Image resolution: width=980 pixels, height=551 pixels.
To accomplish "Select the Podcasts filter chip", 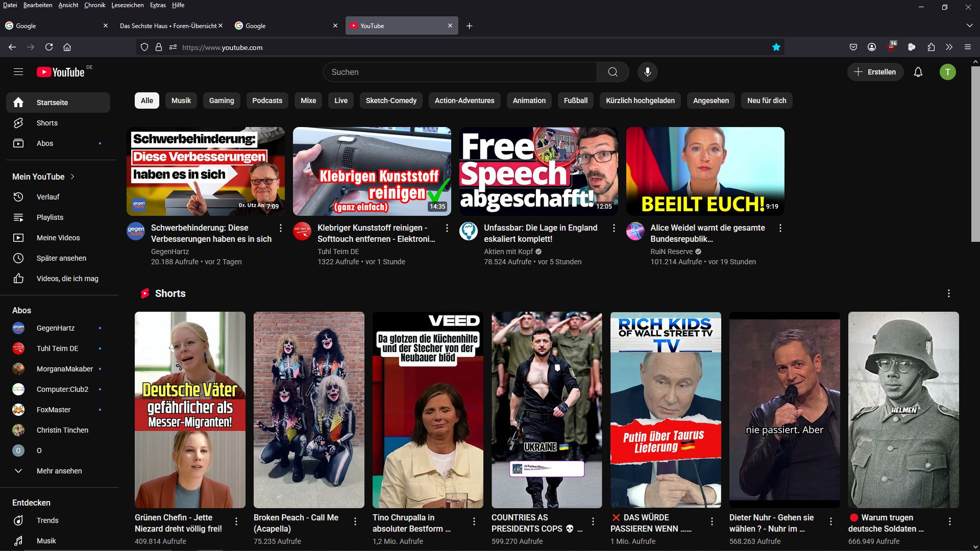I will click(267, 101).
